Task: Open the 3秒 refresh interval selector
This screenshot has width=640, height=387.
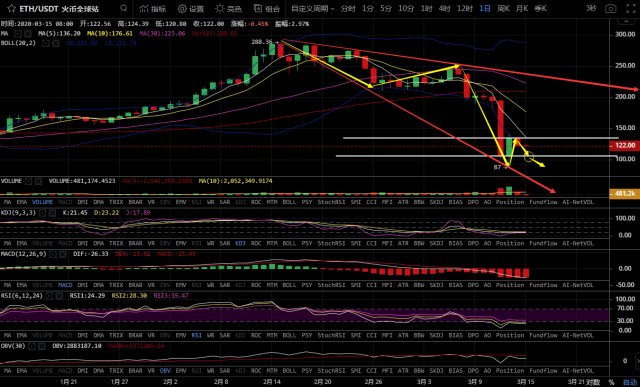Action: click(591, 8)
